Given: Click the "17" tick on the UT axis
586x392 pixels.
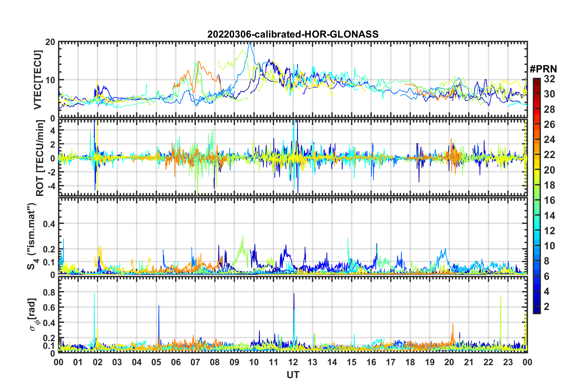Looking at the screenshot, I should [x=391, y=362].
